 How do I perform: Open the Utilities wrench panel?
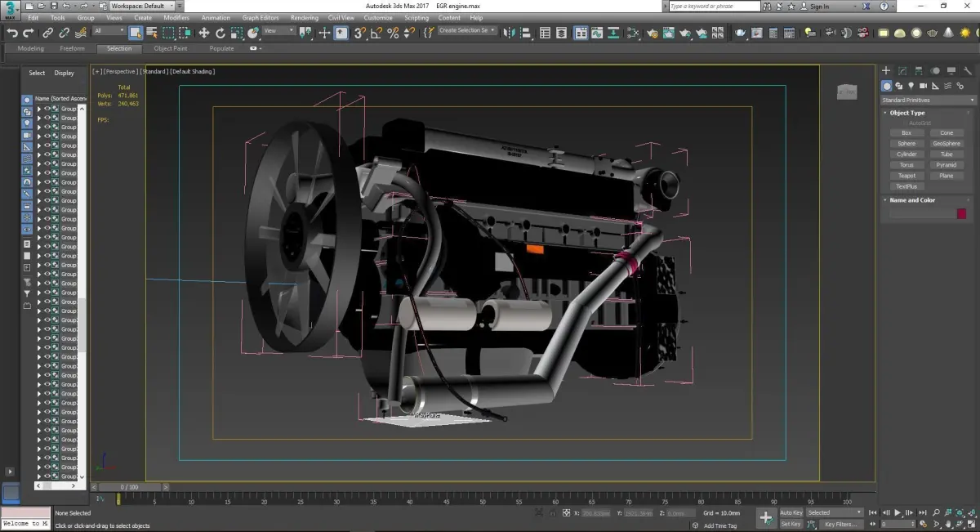[968, 71]
